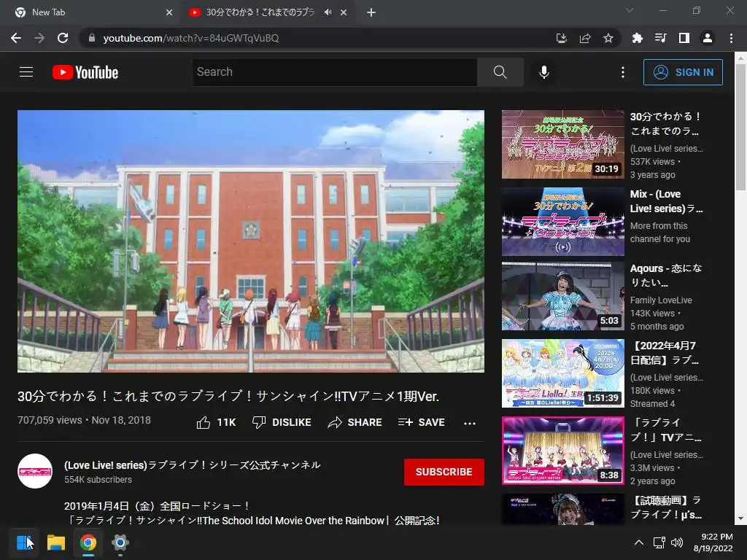
Task: Open the Aqours 5:03 video thumbnail
Action: [x=562, y=296]
